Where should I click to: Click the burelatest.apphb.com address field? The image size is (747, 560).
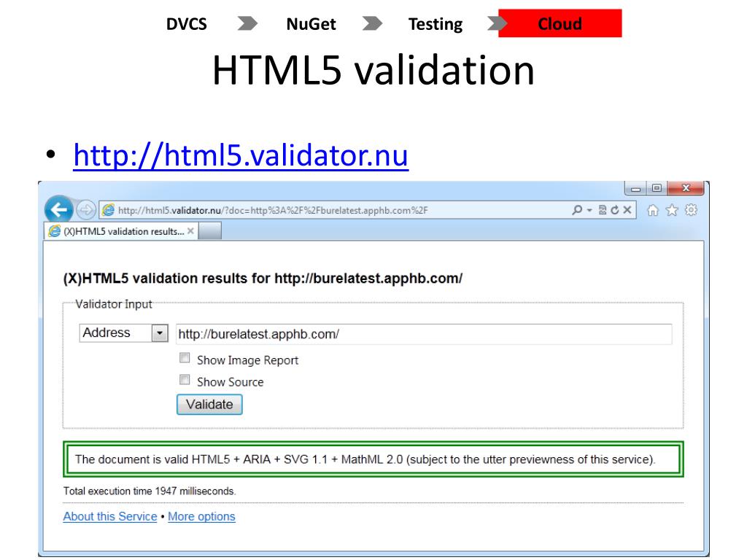[x=424, y=334]
